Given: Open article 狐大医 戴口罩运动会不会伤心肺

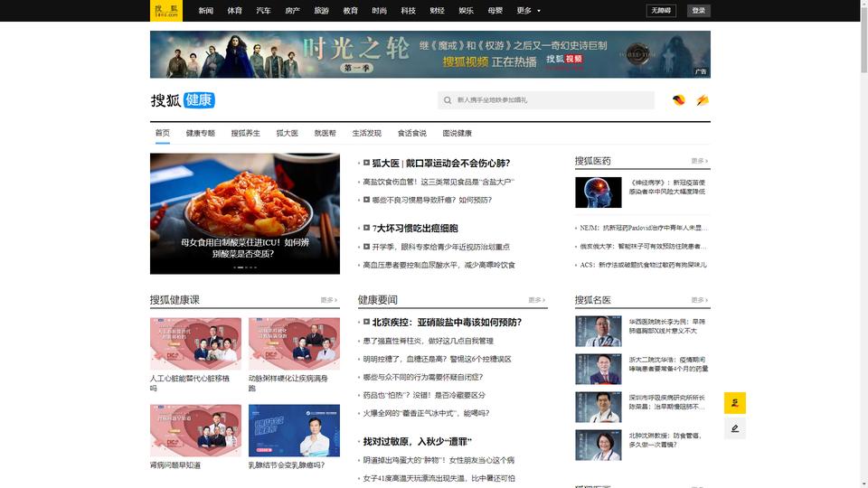Looking at the screenshot, I should (440, 164).
